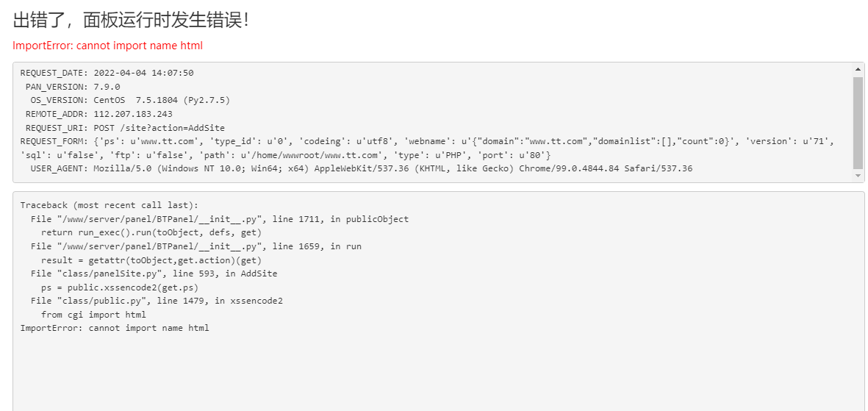Image resolution: width=868 pixels, height=411 pixels.
Task: Click the scrollbar up arrow in request box
Action: tap(858, 69)
